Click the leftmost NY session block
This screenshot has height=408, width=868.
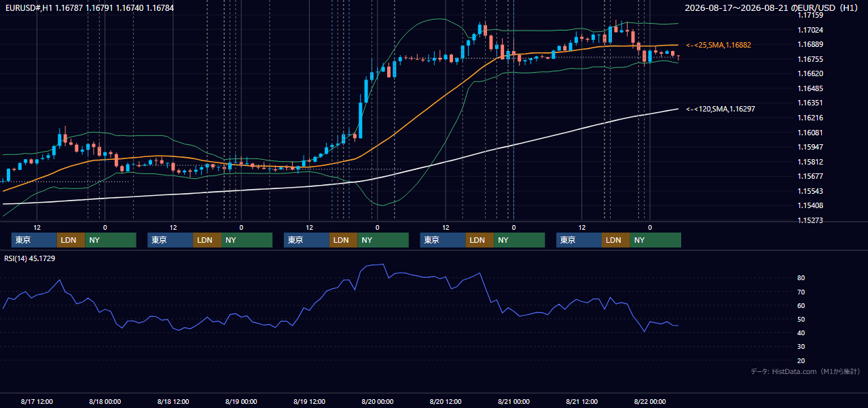point(111,240)
